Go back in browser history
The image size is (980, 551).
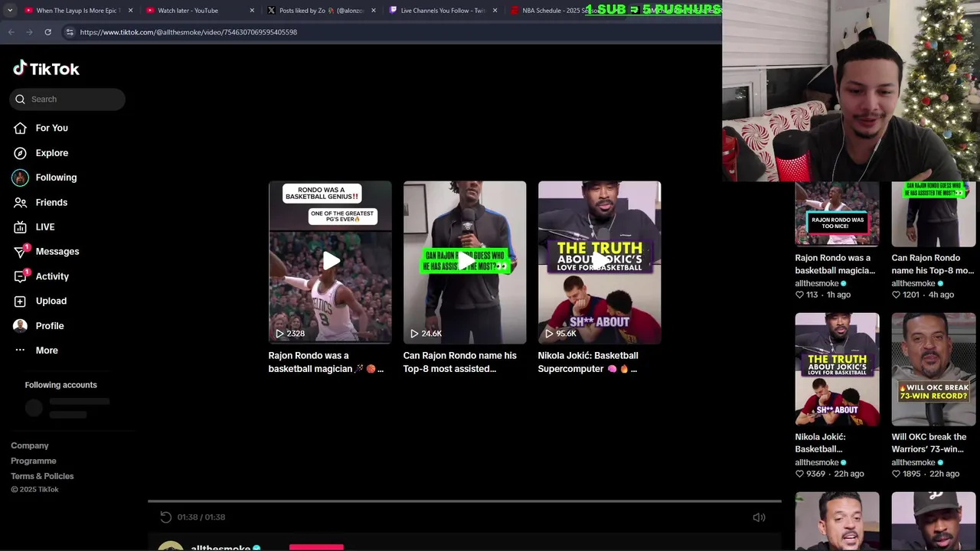(11, 32)
